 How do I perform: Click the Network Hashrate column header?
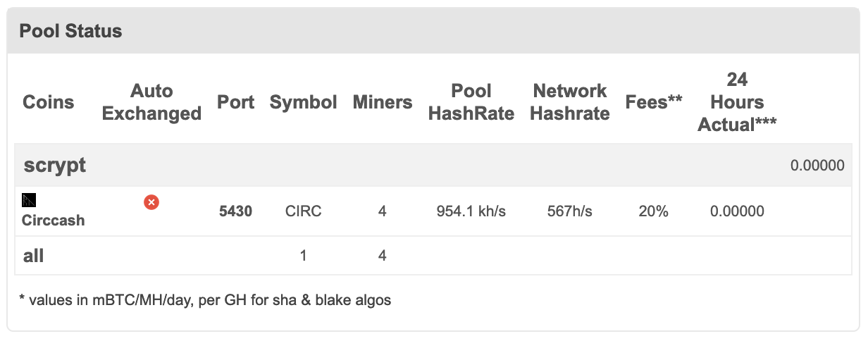click(570, 102)
